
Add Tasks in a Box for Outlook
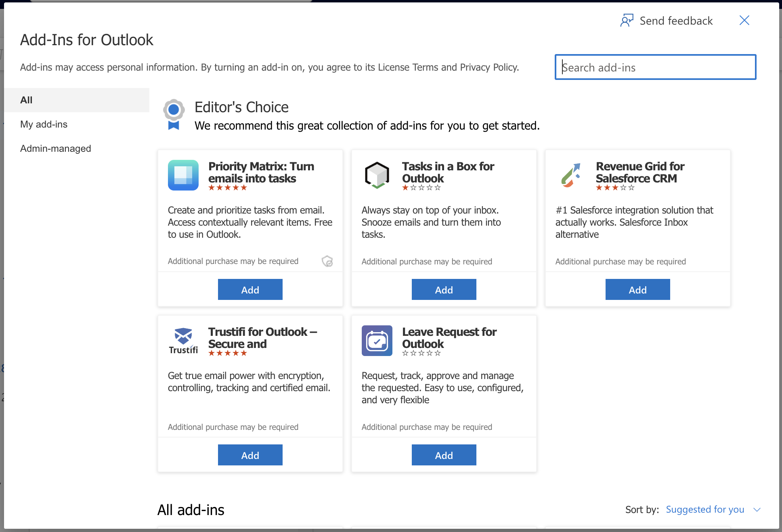(x=444, y=289)
